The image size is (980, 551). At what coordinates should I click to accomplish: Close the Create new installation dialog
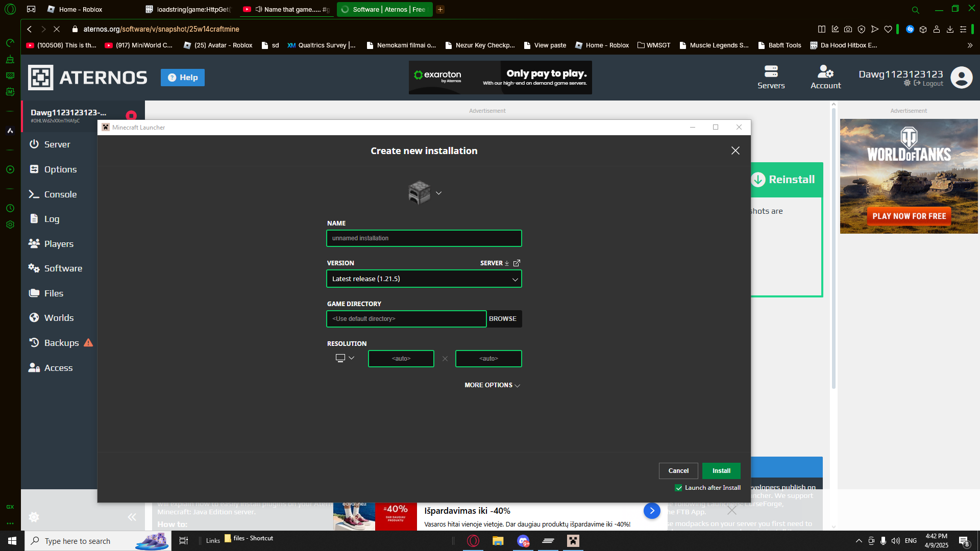coord(735,151)
